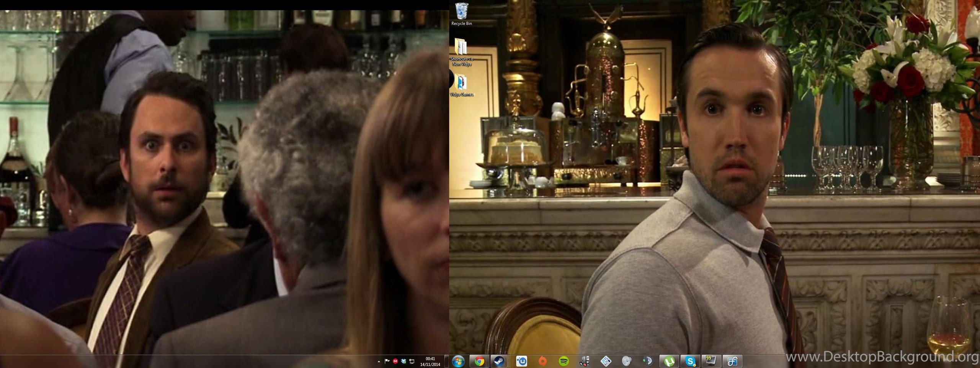
Task: Open the FPS monitor 99 taskbar icon
Action: click(711, 361)
